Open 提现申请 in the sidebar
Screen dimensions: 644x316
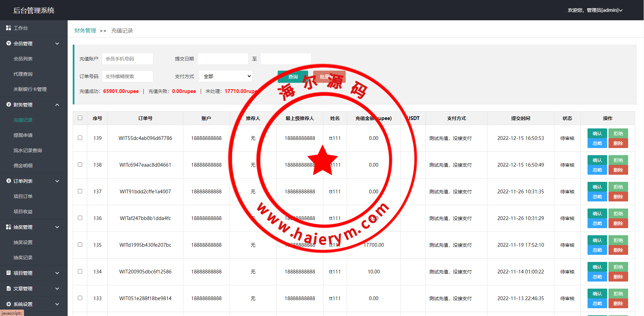(x=23, y=135)
